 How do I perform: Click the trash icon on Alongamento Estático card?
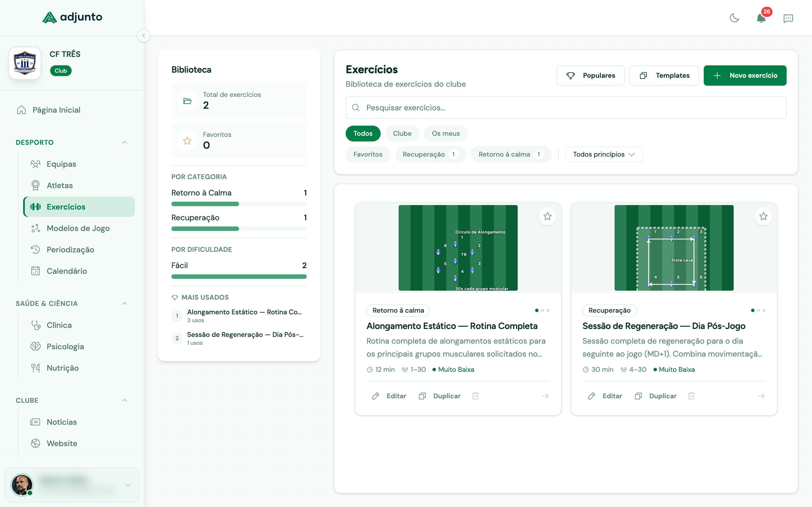point(475,396)
